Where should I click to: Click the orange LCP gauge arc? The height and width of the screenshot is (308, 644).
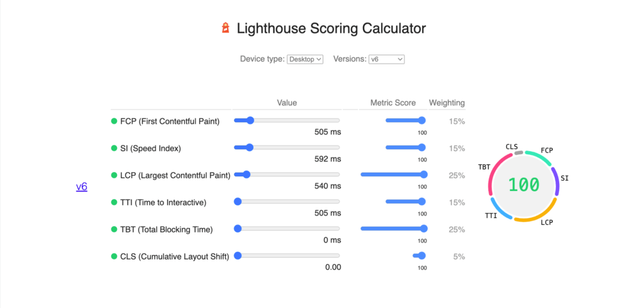point(538,214)
